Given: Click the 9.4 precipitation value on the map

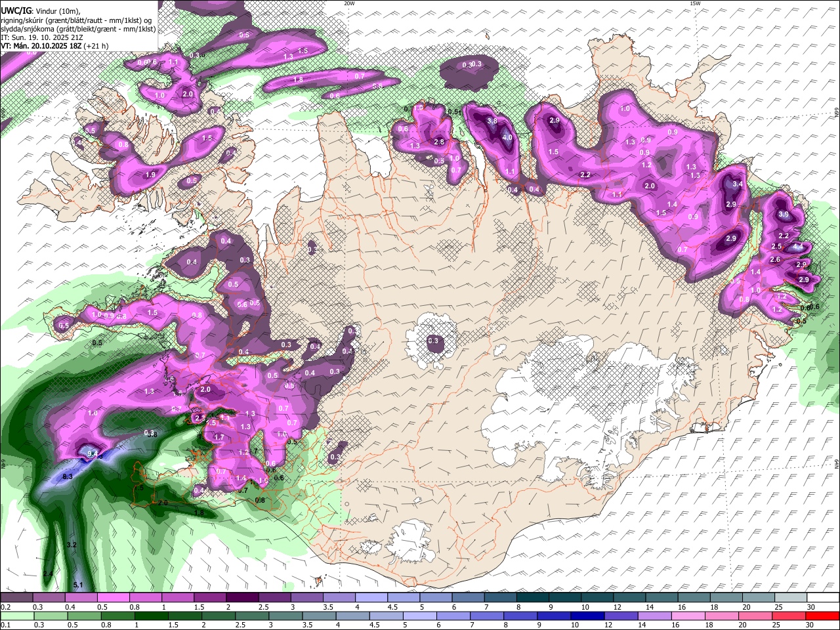Looking at the screenshot, I should pos(92,453).
